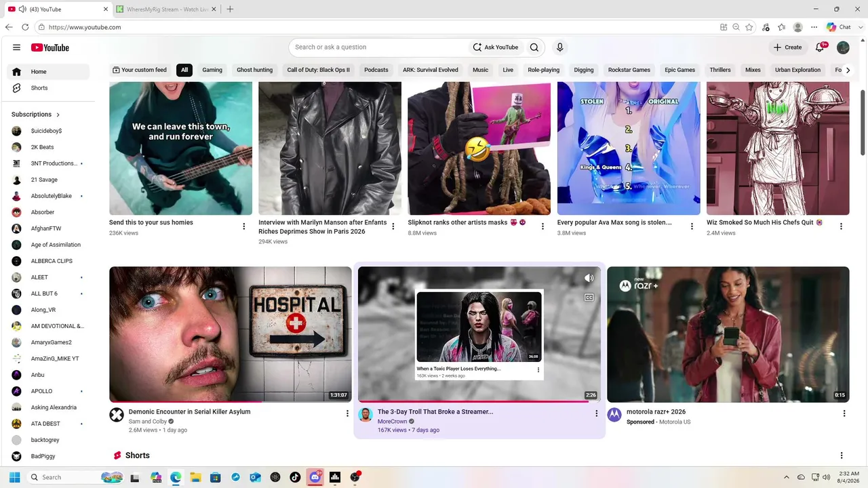
Task: Expand the Subscriptions section
Action: (x=36, y=115)
